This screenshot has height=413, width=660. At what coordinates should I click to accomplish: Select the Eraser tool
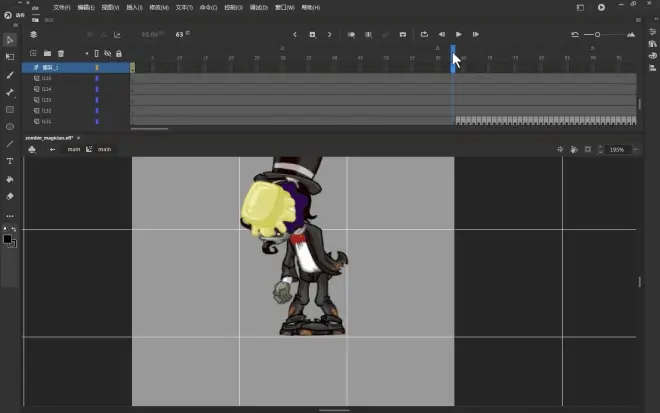click(x=10, y=196)
